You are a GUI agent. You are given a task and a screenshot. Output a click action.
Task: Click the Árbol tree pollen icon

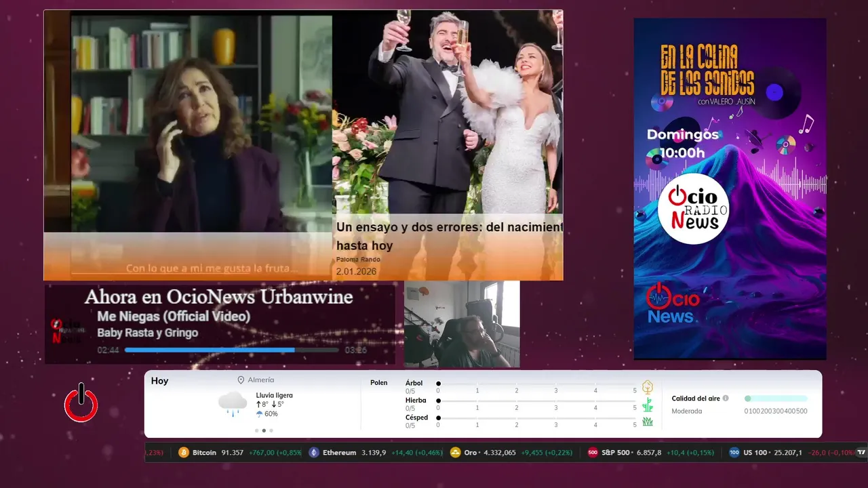coord(648,388)
